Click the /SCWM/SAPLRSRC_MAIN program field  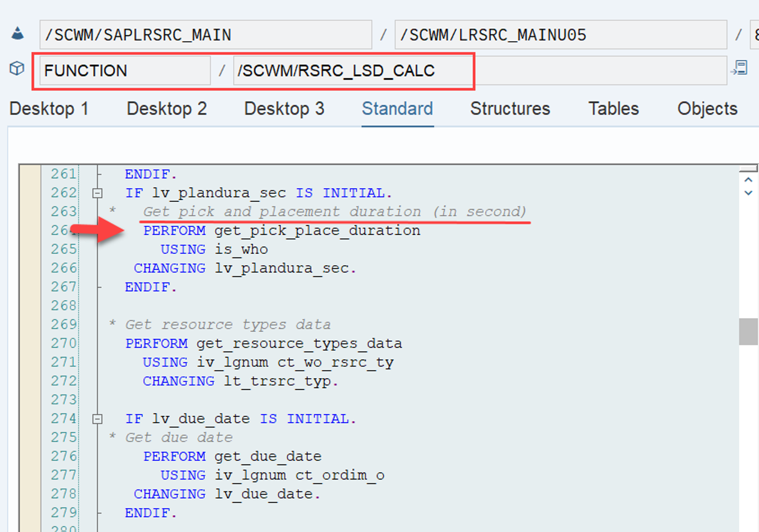[206, 35]
